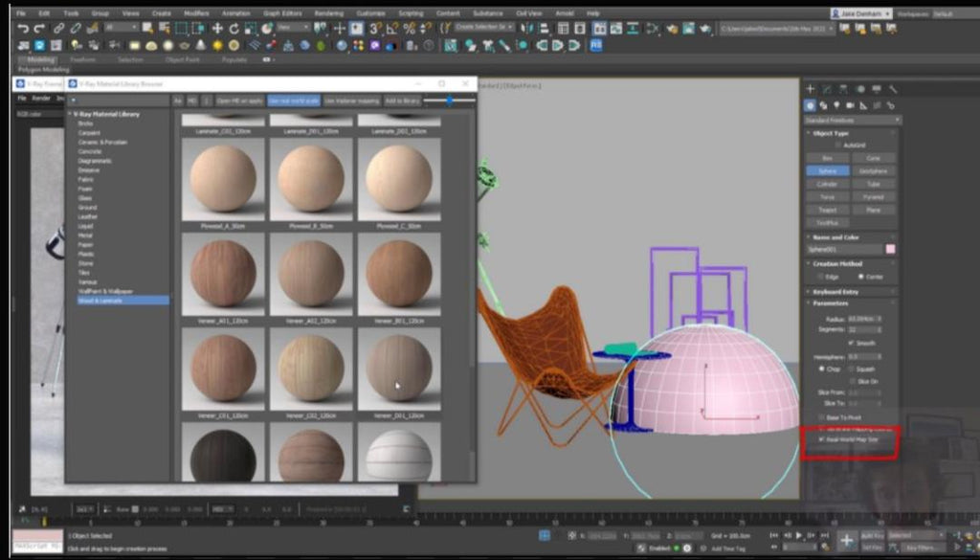Activate the Select and Uniform Scale tool
Viewport: 980px width, 560px height.
[250, 28]
